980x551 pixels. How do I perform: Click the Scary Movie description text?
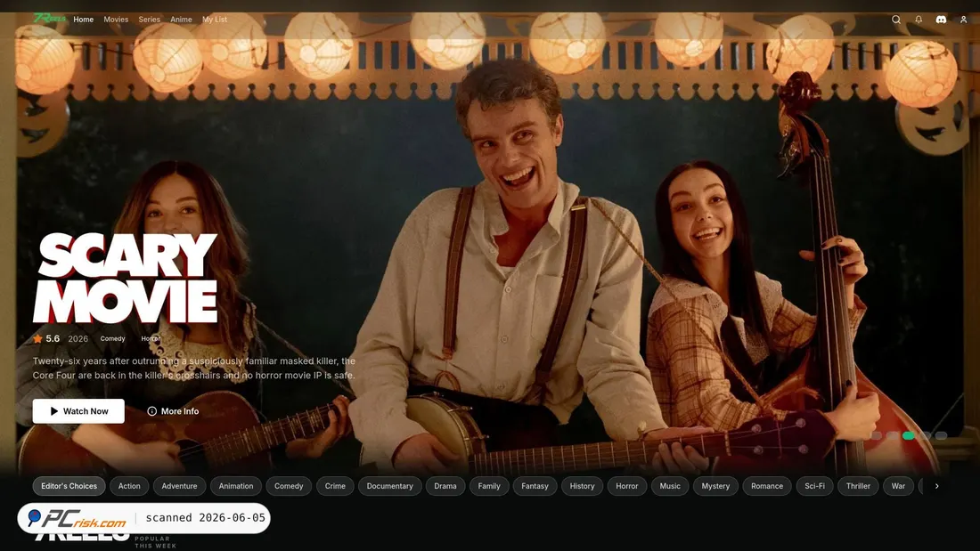[193, 368]
